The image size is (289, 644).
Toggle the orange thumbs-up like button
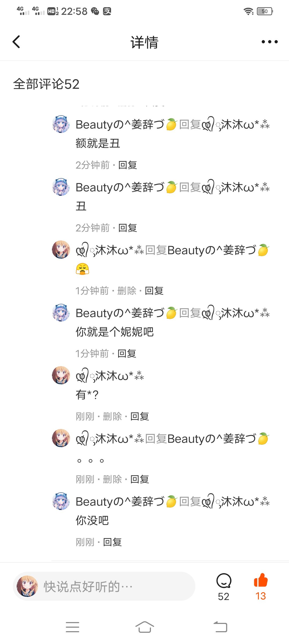pyautogui.click(x=261, y=580)
